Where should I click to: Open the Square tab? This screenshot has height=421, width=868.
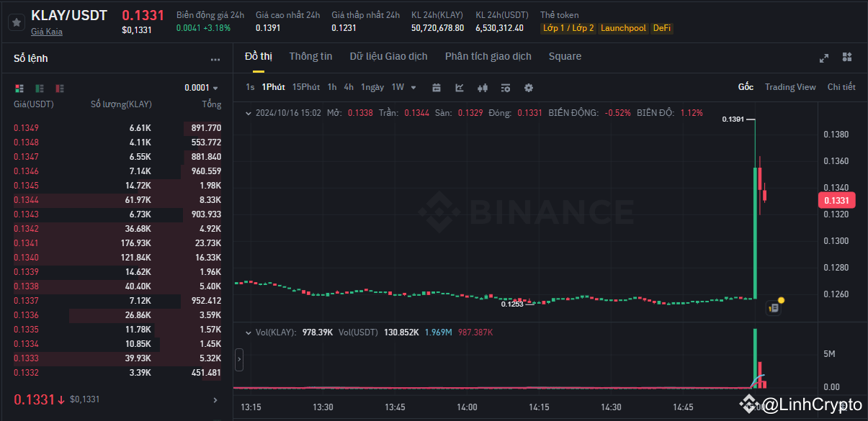[x=565, y=56]
